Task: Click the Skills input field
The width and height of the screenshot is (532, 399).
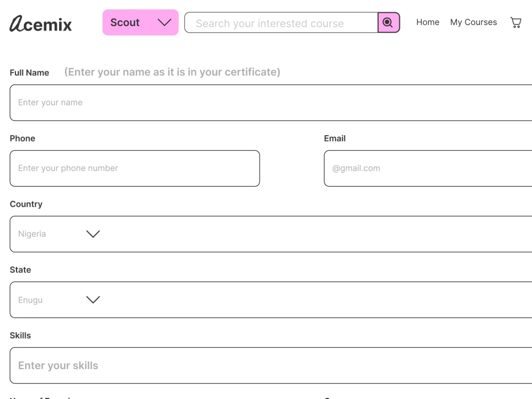Action: tap(271, 365)
